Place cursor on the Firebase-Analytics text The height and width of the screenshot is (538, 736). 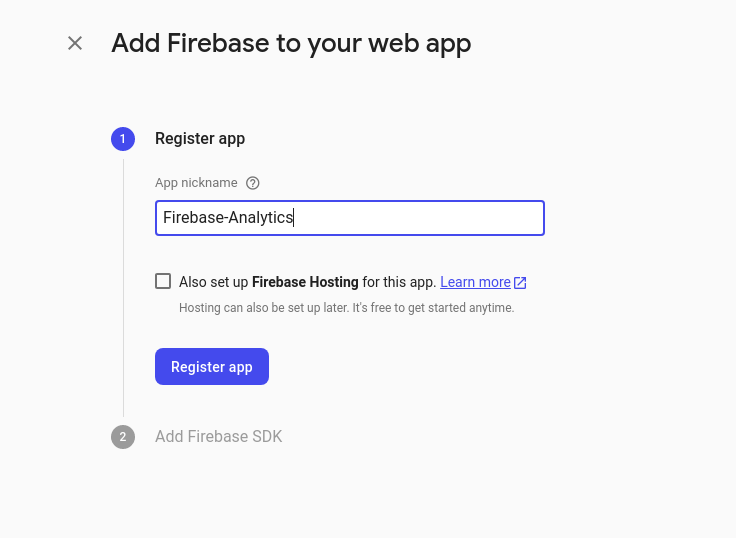coord(228,218)
